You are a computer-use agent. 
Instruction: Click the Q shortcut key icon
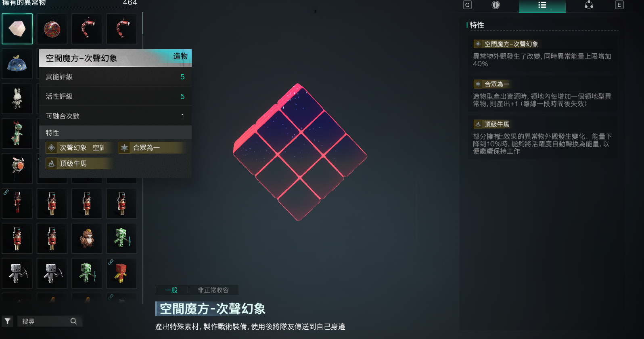(x=467, y=5)
